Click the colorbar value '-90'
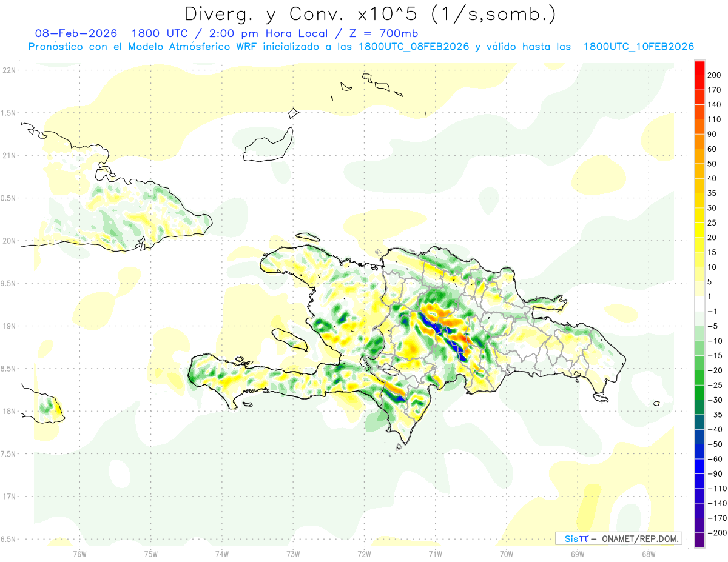Image resolution: width=728 pixels, height=562 pixels. coord(716,474)
